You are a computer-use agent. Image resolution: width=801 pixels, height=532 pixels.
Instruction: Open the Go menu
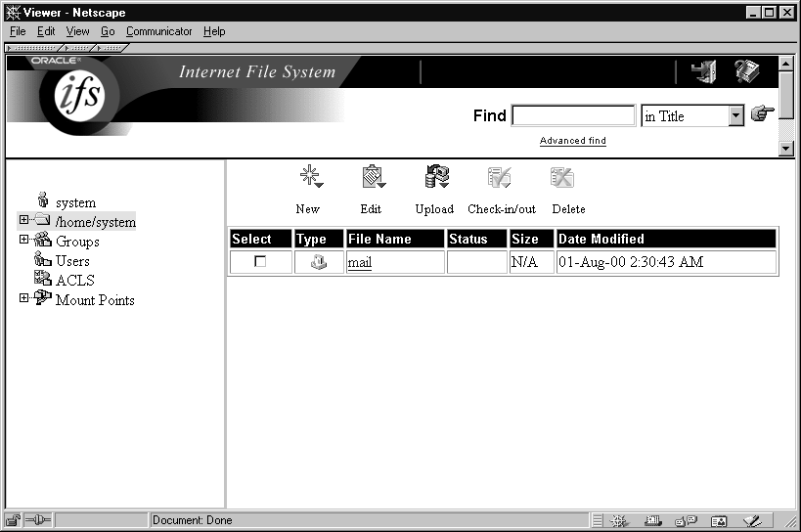tap(108, 31)
